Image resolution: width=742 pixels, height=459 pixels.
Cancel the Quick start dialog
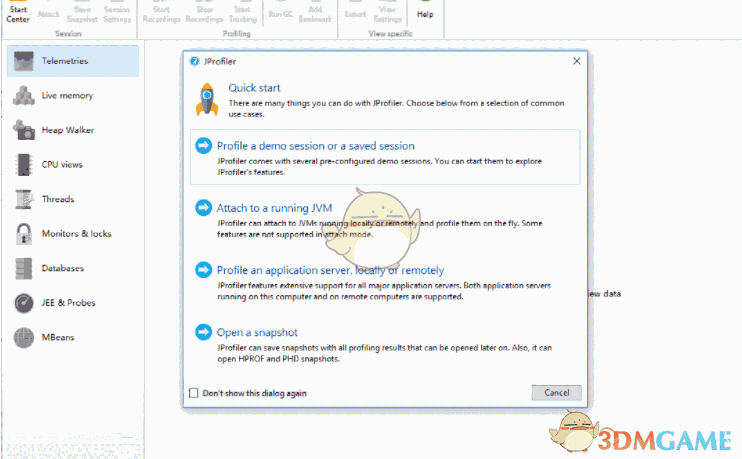pyautogui.click(x=556, y=392)
